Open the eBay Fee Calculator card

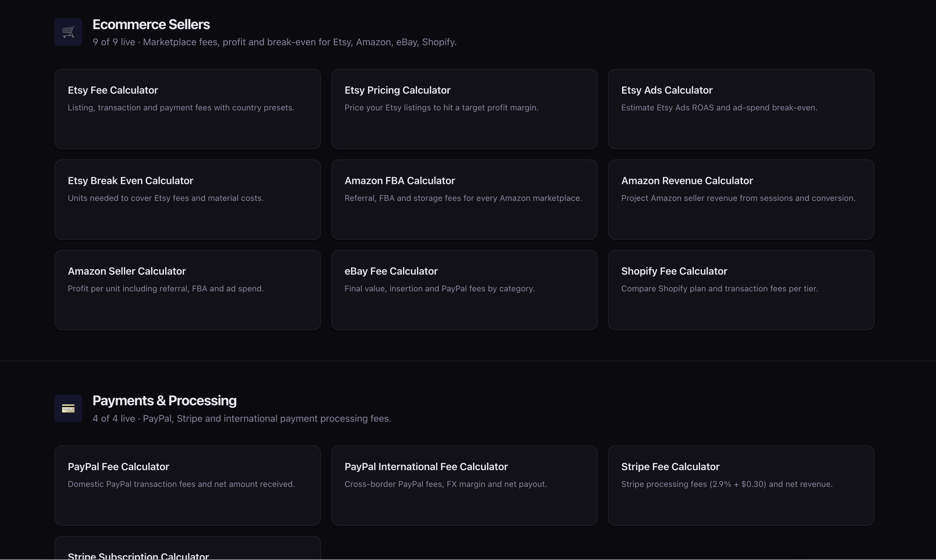coord(464,290)
